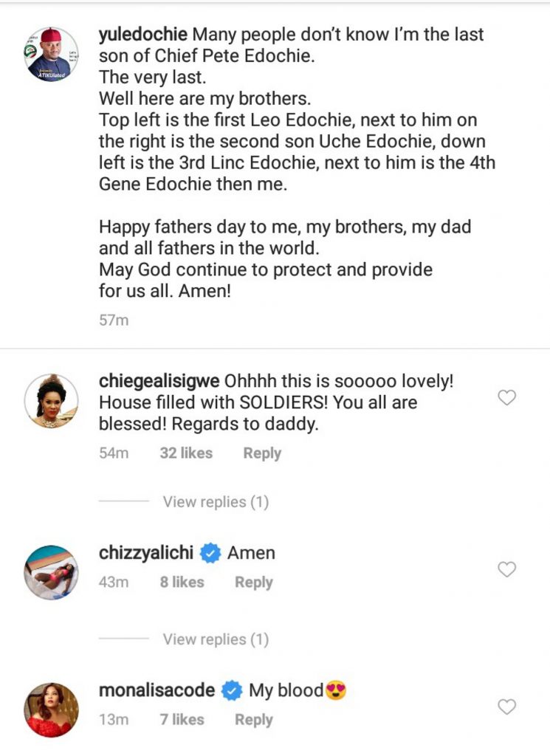Screen dimensions: 550x756
Task: Tap the heart on chizzyalichi's Amen comment
Action: pos(506,569)
